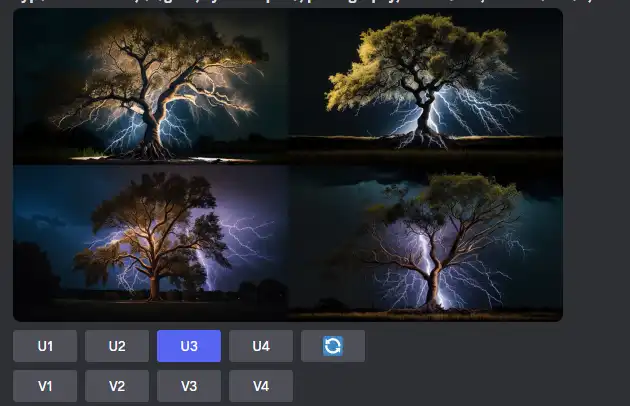
Task: Create variations with V4 button
Action: pos(261,386)
